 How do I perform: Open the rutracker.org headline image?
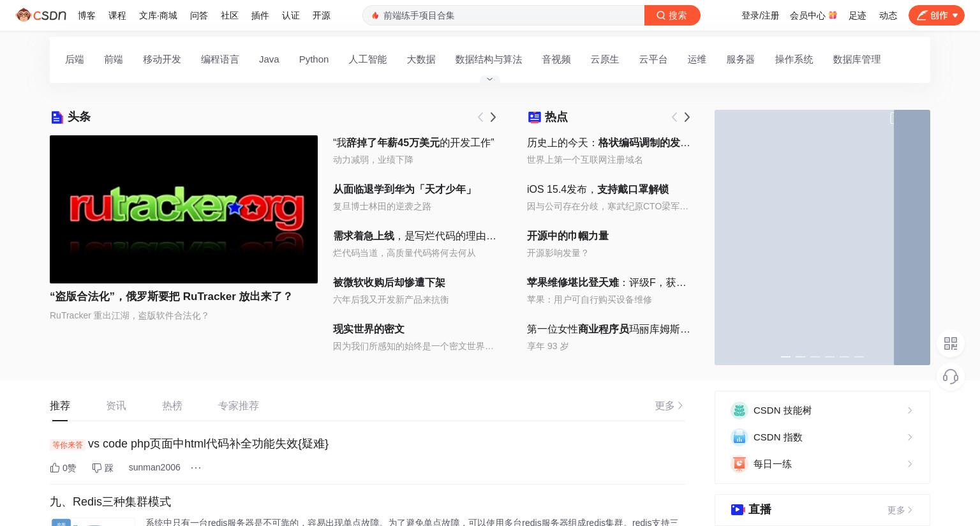[184, 209]
